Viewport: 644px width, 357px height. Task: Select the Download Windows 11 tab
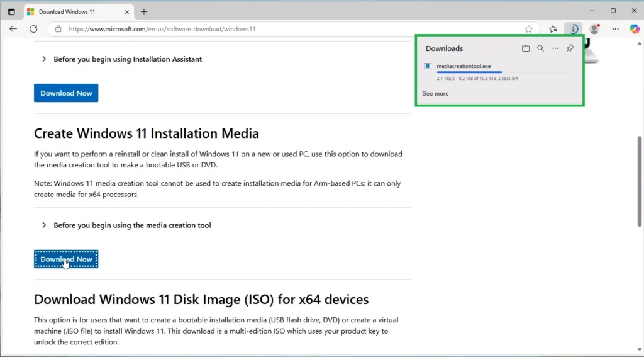pyautogui.click(x=78, y=12)
